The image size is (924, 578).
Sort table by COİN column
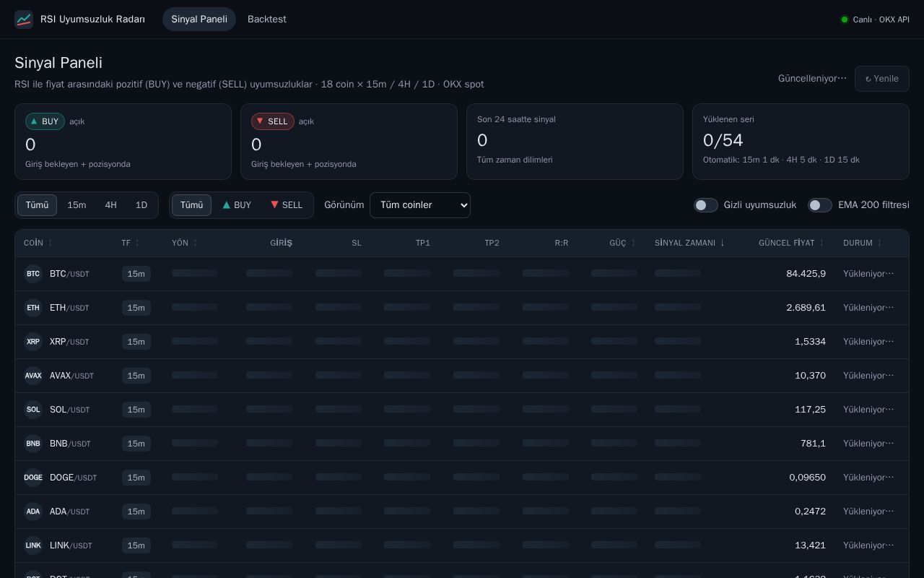coord(38,243)
